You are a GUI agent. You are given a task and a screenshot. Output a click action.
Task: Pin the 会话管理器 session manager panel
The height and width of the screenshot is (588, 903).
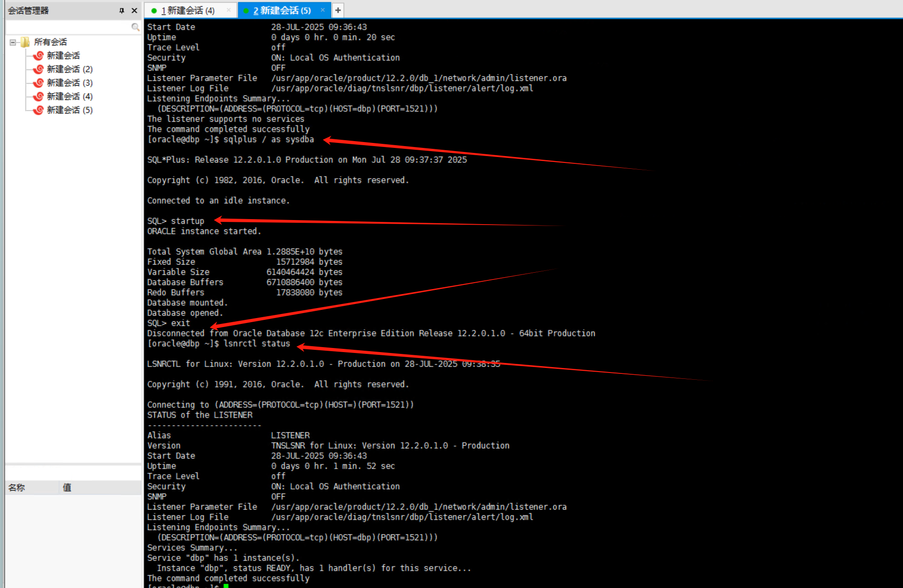pos(121,10)
